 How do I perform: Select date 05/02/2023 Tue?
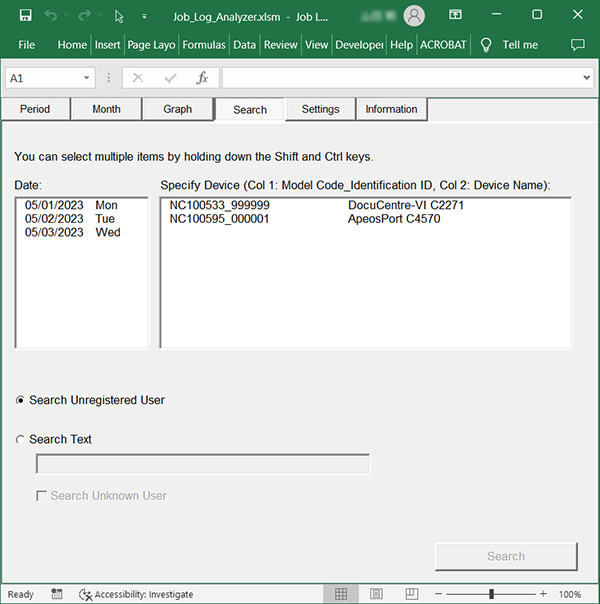82,219
